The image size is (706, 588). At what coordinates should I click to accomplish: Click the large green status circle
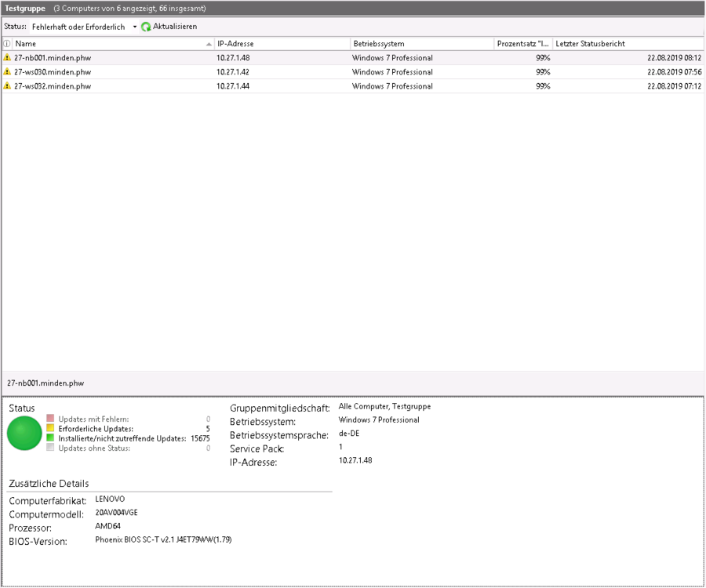24,434
